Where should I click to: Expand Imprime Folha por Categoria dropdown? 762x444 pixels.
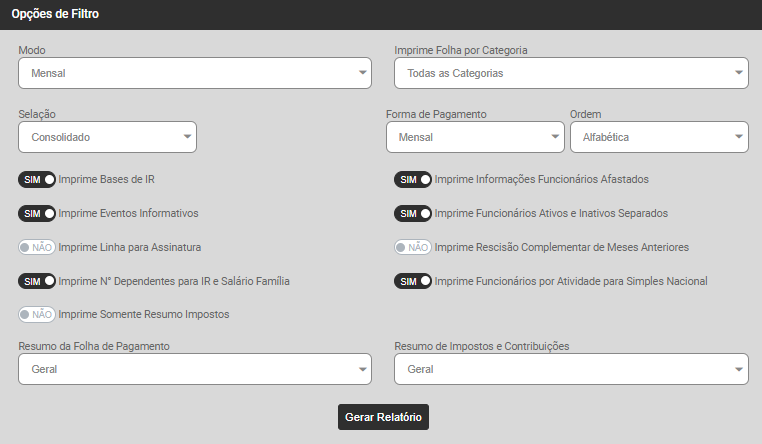[x=571, y=73]
